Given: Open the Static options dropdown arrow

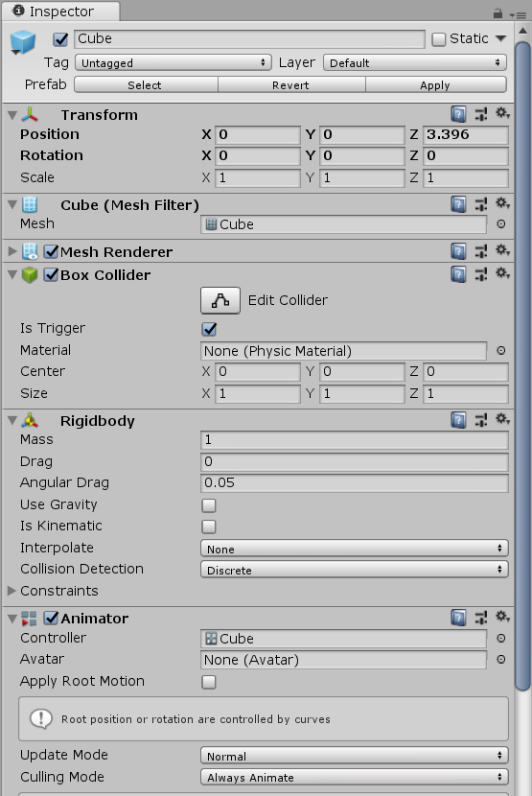Looking at the screenshot, I should tap(501, 38).
